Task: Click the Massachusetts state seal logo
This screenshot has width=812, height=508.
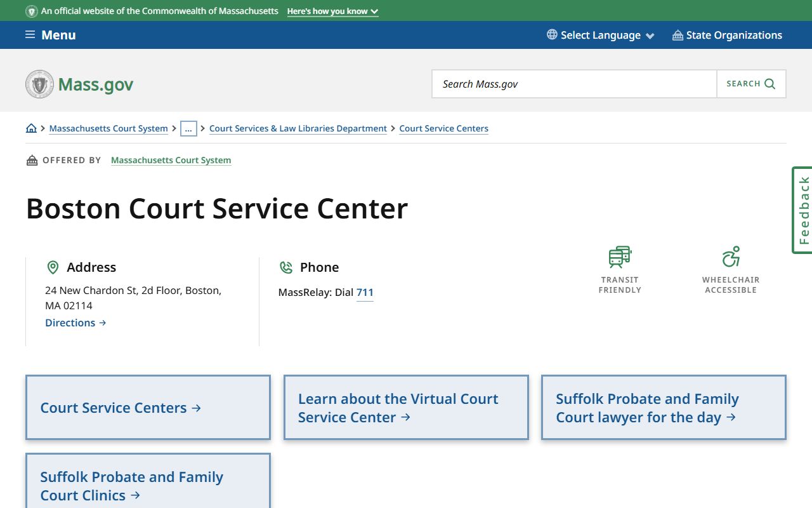Action: pyautogui.click(x=40, y=84)
